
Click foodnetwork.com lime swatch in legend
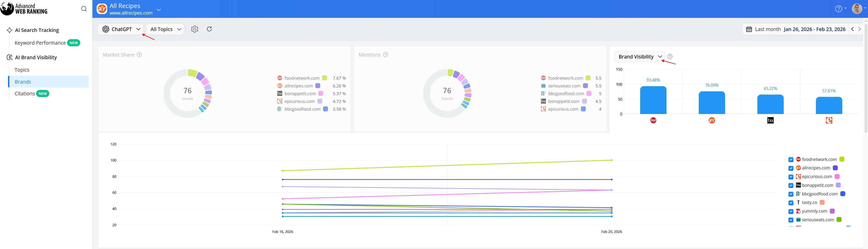pyautogui.click(x=842, y=159)
